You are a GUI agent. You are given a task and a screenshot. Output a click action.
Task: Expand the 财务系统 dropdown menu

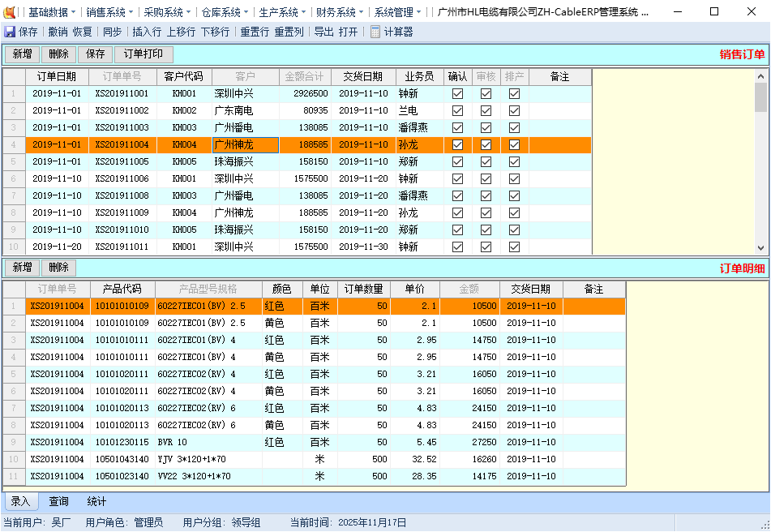(x=340, y=12)
